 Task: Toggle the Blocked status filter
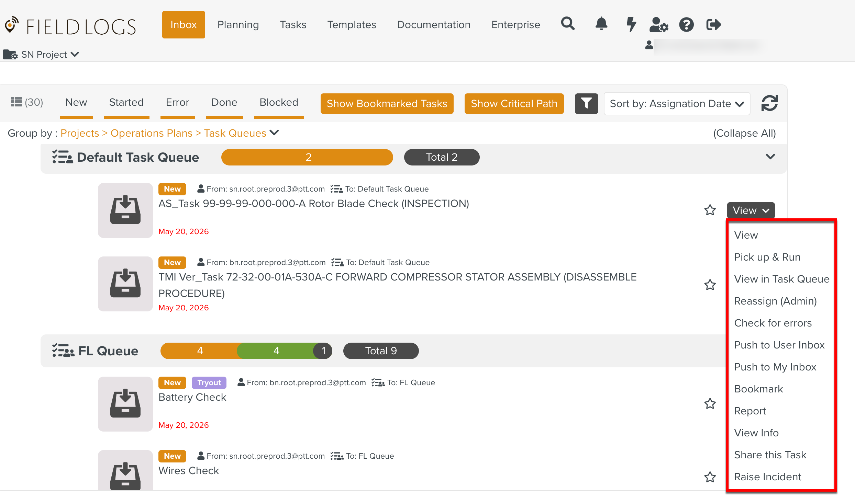pos(279,103)
